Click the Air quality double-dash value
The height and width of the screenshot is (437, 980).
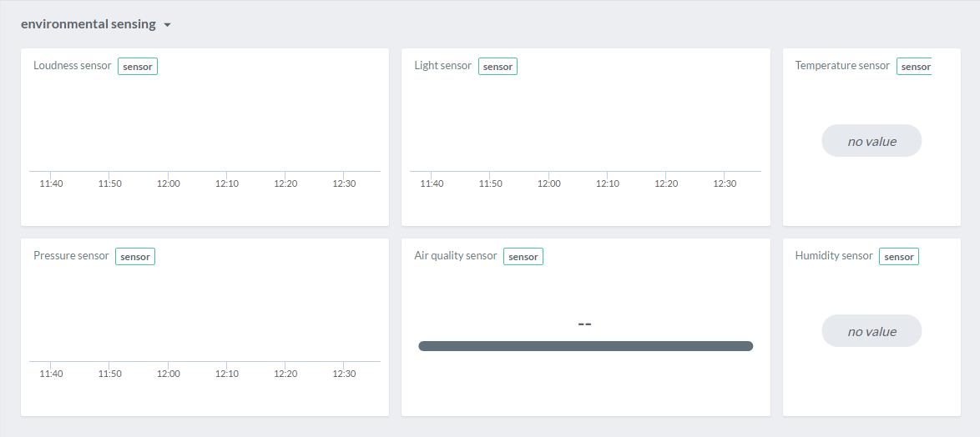(584, 324)
